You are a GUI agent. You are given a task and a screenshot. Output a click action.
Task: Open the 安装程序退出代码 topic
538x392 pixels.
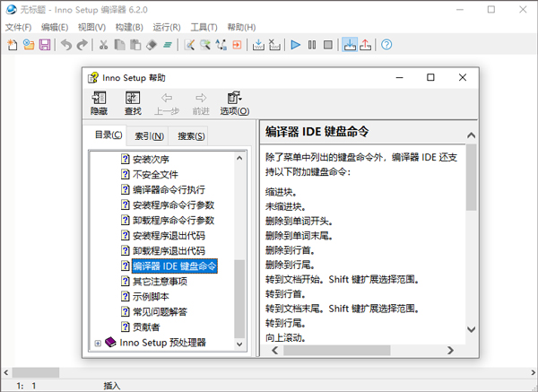(169, 236)
